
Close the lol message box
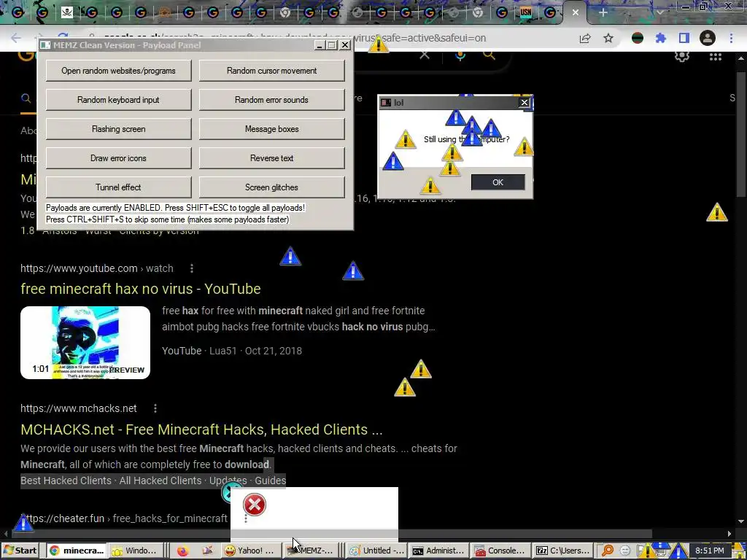[x=524, y=102]
